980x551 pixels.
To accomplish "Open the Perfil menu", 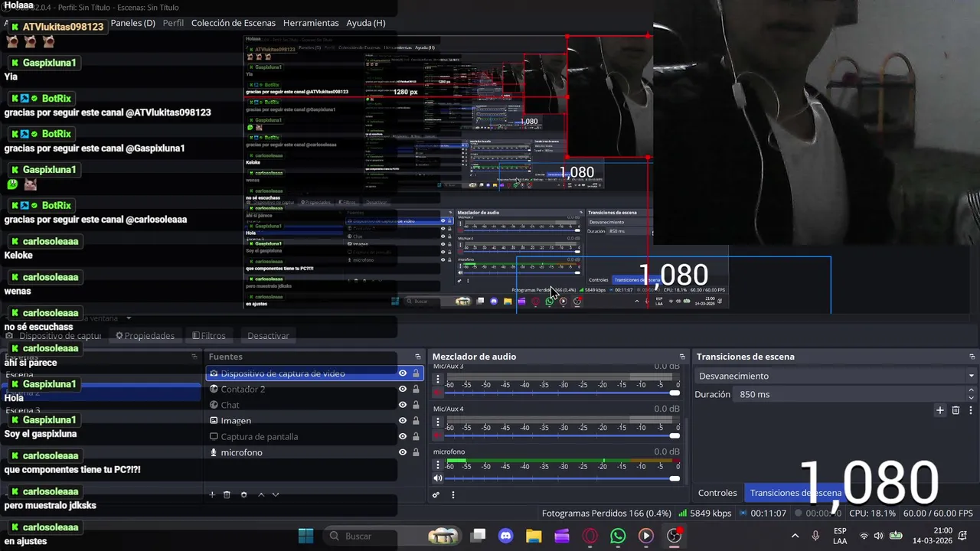I will click(173, 23).
